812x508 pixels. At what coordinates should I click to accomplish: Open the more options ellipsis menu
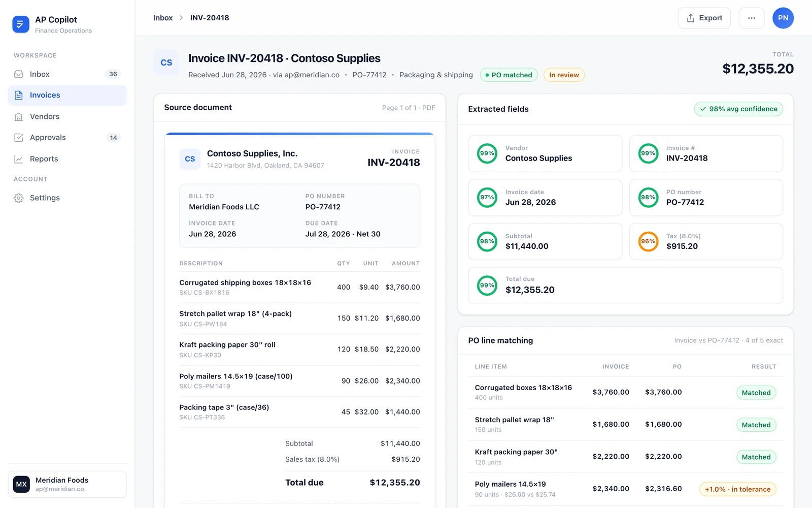click(x=752, y=18)
